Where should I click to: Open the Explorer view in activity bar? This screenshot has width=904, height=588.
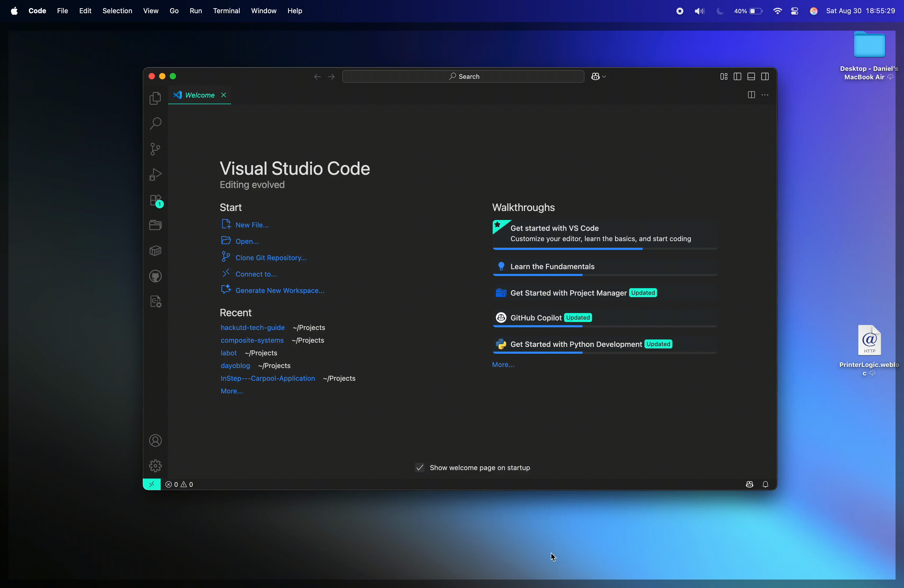(x=155, y=99)
